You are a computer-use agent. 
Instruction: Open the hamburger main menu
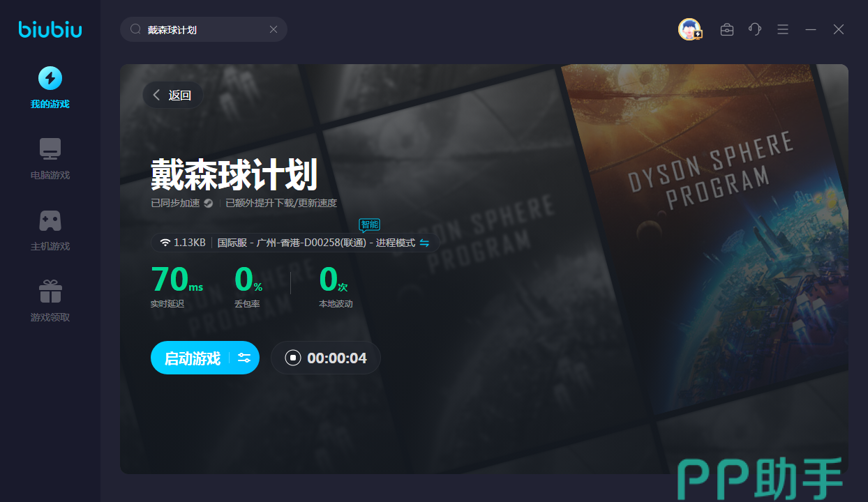(783, 29)
